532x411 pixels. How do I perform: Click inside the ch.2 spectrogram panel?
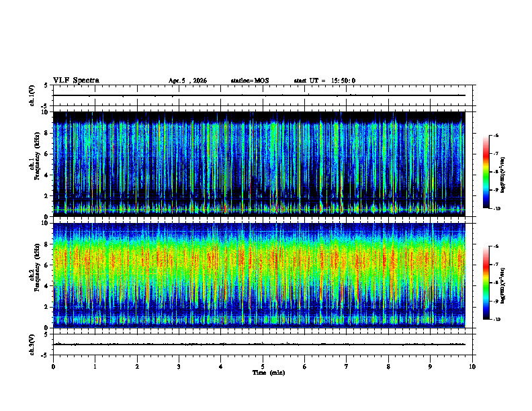click(x=259, y=275)
